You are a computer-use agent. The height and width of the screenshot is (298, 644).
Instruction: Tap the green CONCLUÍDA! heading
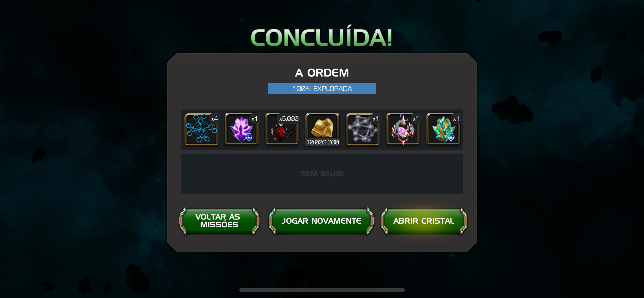point(322,38)
